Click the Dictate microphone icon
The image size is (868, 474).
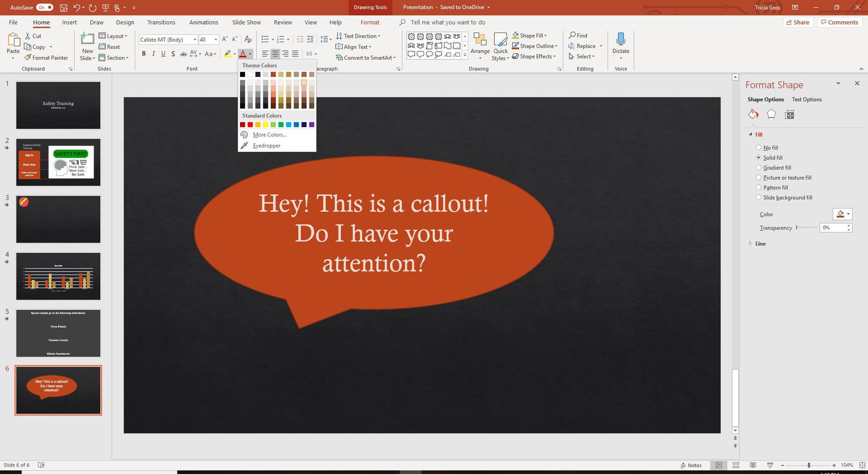pyautogui.click(x=620, y=39)
